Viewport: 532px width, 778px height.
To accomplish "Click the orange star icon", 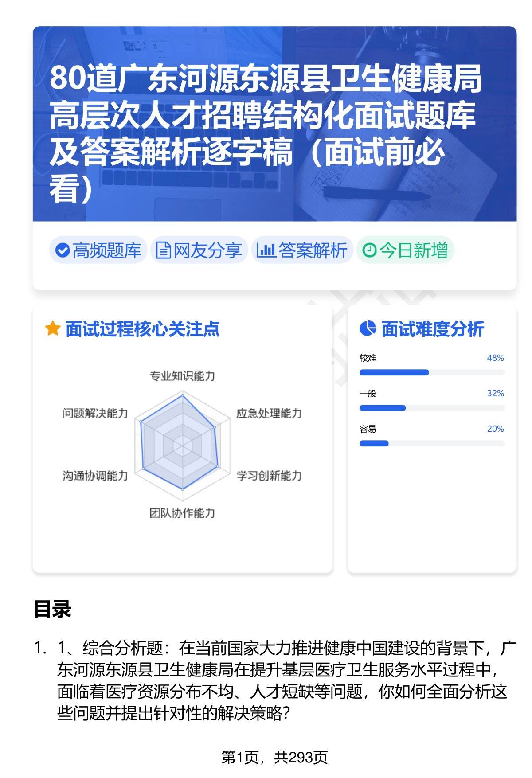I will point(52,329).
